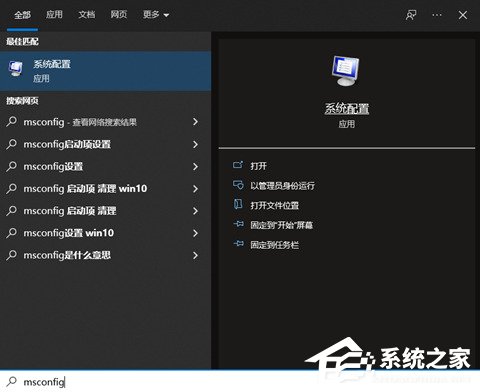
Task: Click search icon beside msconfig - 查看网络搜索结果
Action: [x=11, y=122]
